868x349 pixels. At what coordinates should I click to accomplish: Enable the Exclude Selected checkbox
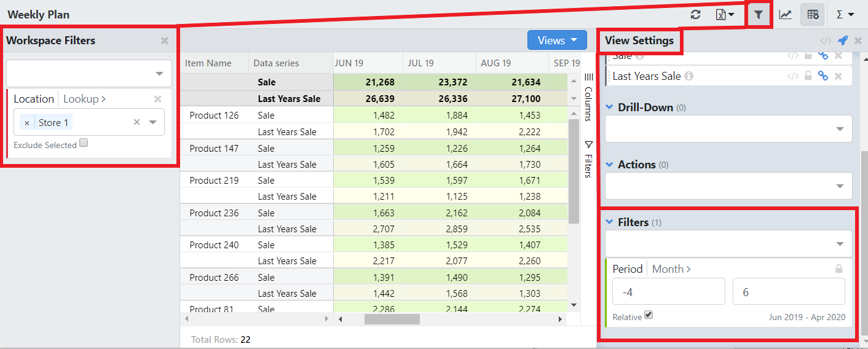tap(84, 143)
